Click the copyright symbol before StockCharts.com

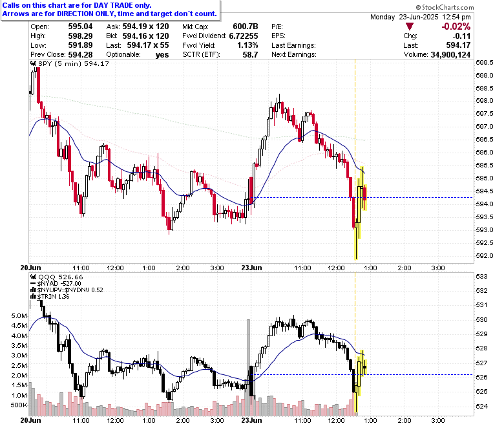(418, 7)
